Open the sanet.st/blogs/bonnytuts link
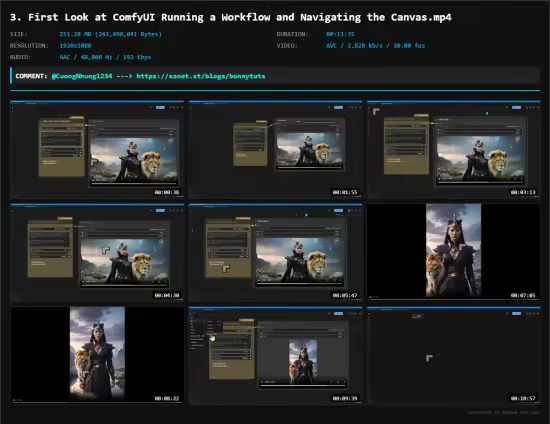 point(201,76)
